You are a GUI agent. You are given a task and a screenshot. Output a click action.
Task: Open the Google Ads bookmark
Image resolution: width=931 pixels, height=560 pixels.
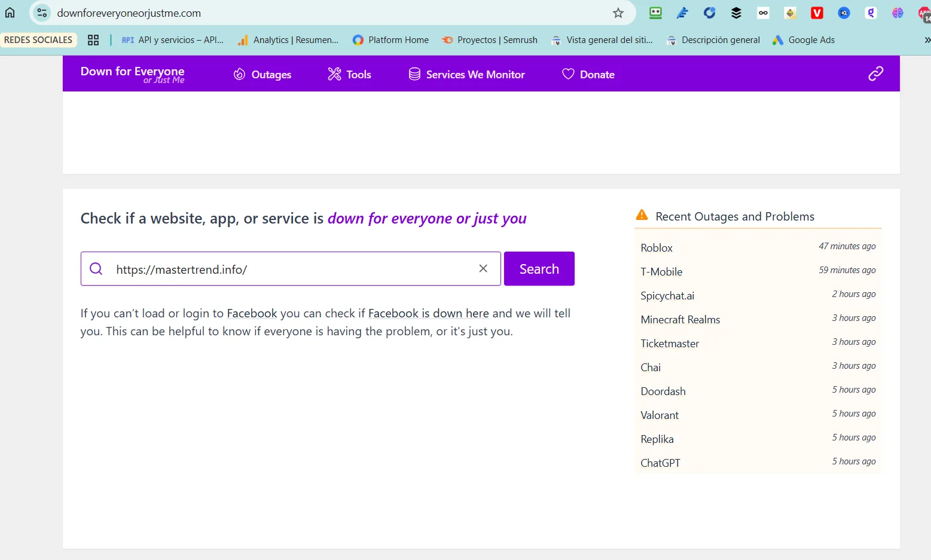(x=804, y=40)
